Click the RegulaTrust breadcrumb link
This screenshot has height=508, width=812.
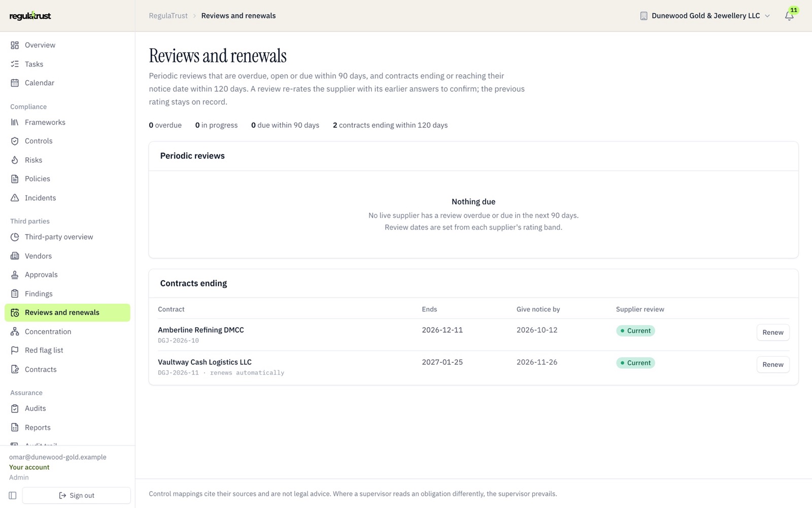[168, 16]
